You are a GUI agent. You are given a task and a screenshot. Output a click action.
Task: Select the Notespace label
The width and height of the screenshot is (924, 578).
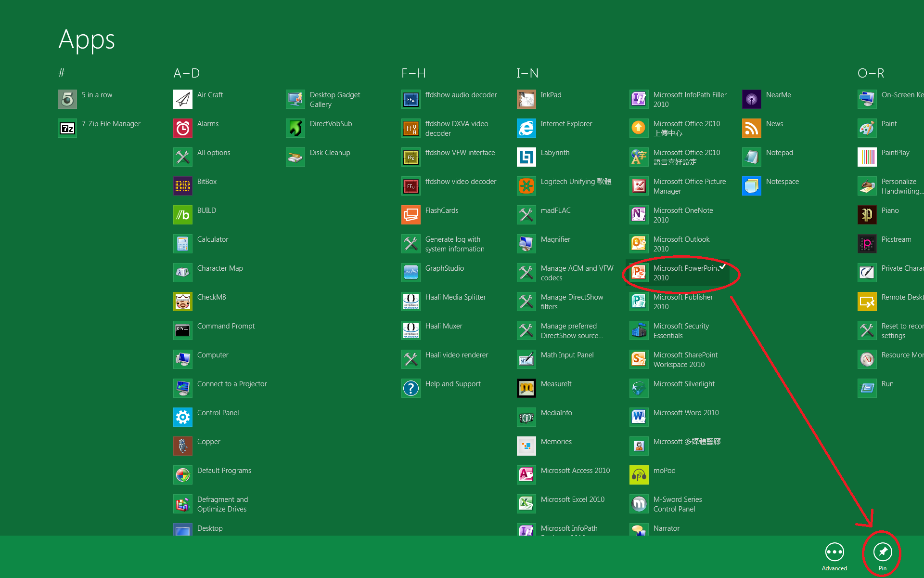click(783, 182)
